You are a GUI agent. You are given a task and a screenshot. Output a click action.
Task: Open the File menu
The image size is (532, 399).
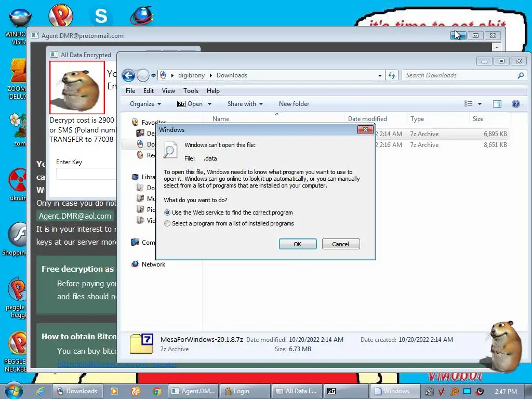point(130,90)
